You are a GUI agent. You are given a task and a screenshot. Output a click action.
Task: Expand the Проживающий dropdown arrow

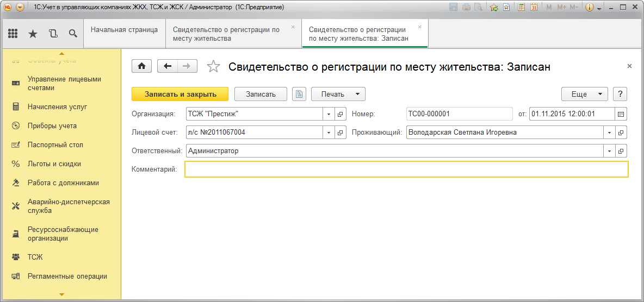(610, 133)
